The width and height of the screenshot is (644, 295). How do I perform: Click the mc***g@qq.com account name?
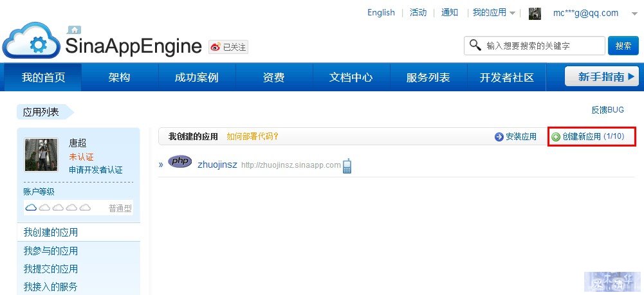[x=585, y=13]
